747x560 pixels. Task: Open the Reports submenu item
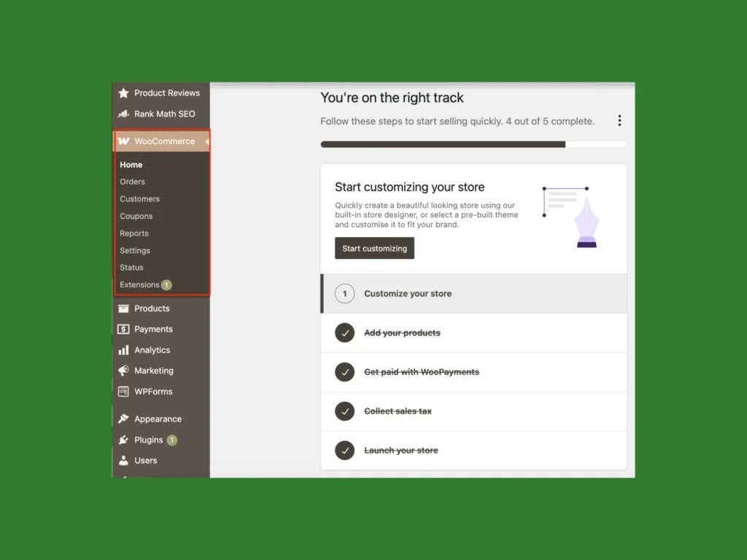[x=134, y=233]
